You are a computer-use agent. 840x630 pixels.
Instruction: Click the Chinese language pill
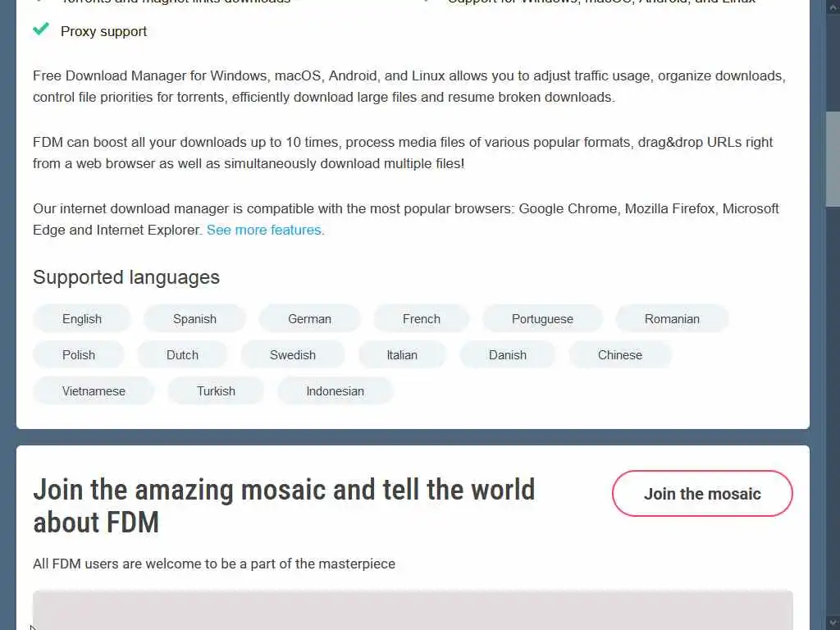[620, 354]
